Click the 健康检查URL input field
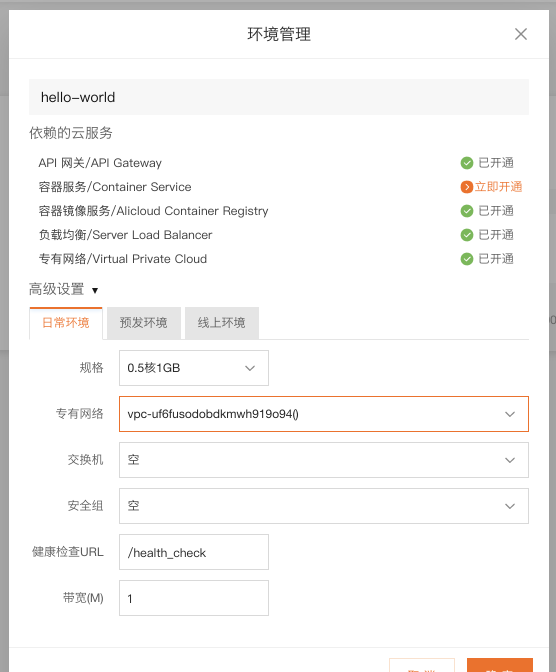The width and height of the screenshot is (556, 672). (x=194, y=552)
